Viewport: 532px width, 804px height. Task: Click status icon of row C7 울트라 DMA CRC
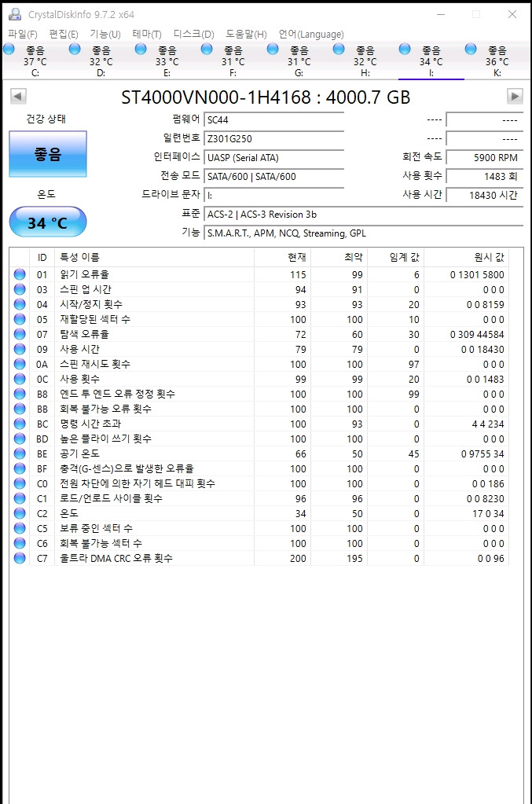[x=20, y=558]
